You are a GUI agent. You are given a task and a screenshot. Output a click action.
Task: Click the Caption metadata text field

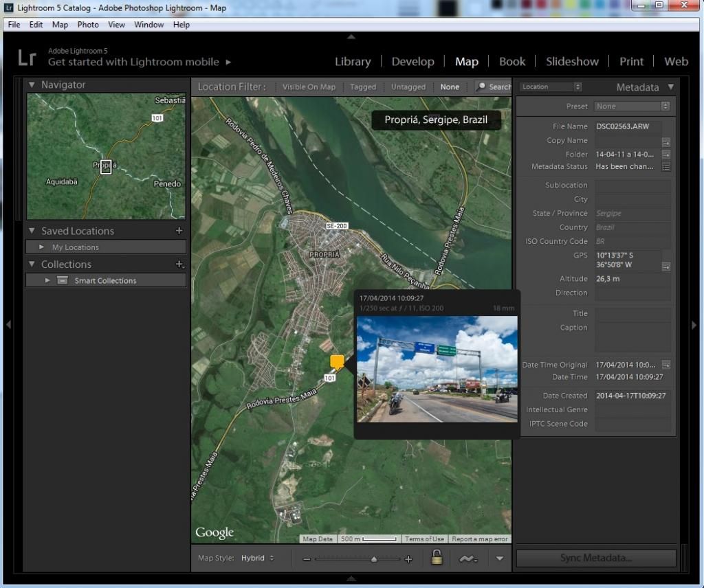(x=632, y=337)
